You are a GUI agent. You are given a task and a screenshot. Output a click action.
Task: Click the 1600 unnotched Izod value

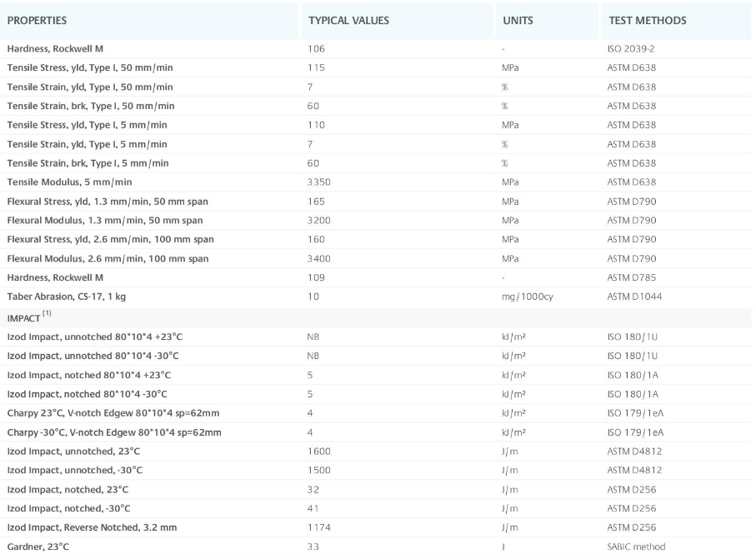(x=320, y=451)
